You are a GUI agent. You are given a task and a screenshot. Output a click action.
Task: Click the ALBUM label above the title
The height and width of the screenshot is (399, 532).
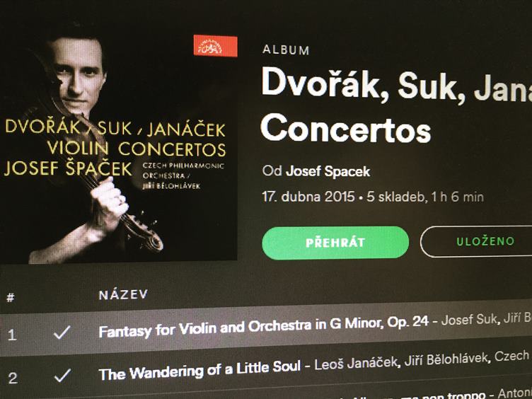(x=286, y=50)
